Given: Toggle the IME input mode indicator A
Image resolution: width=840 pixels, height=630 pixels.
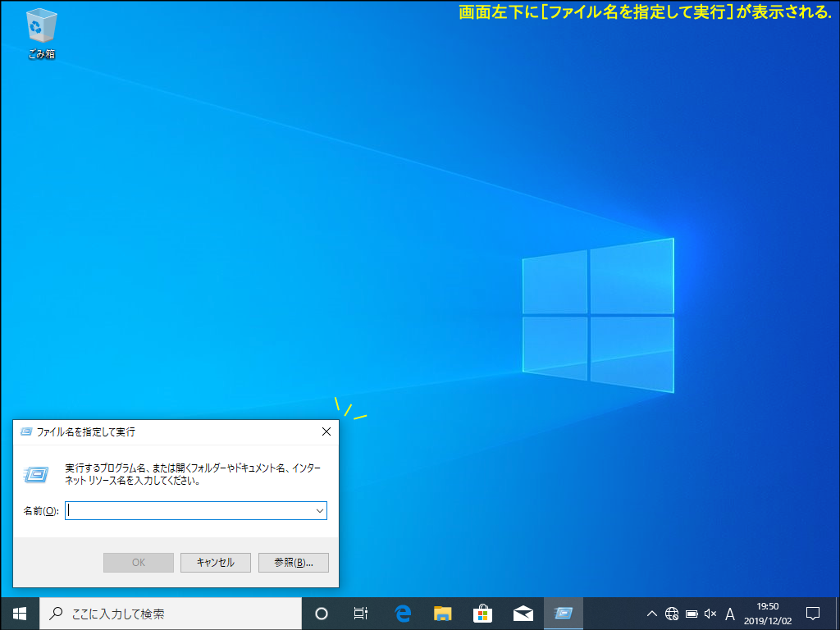Looking at the screenshot, I should point(730,614).
